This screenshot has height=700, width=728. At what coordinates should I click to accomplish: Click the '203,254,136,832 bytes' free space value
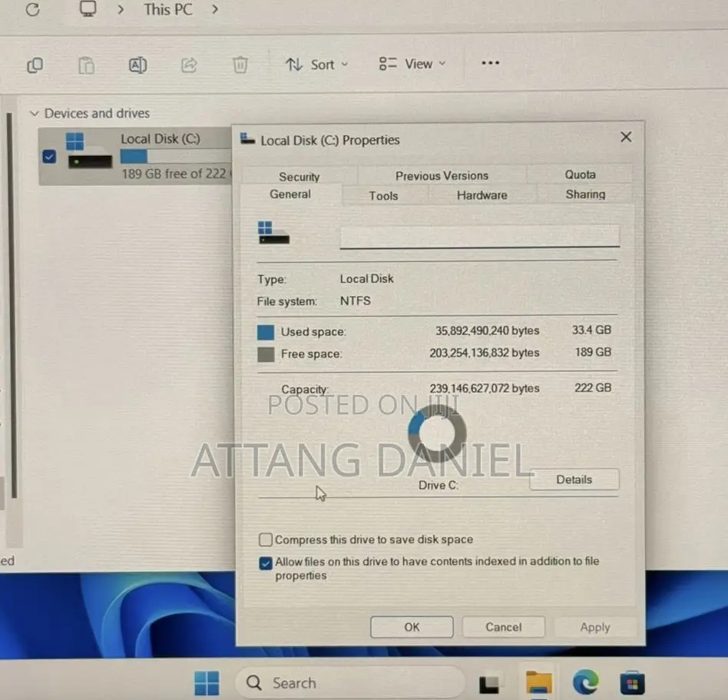tap(485, 353)
